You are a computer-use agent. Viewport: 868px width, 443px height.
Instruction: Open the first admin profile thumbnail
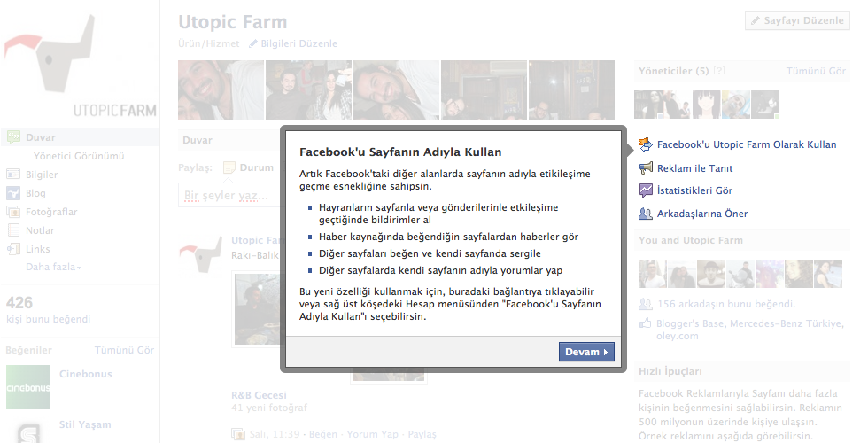647,105
